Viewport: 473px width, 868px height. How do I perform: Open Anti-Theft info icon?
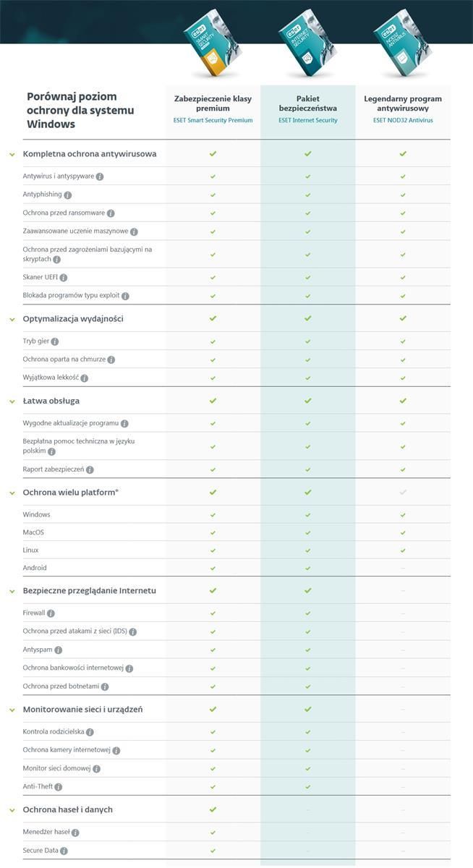click(x=59, y=787)
